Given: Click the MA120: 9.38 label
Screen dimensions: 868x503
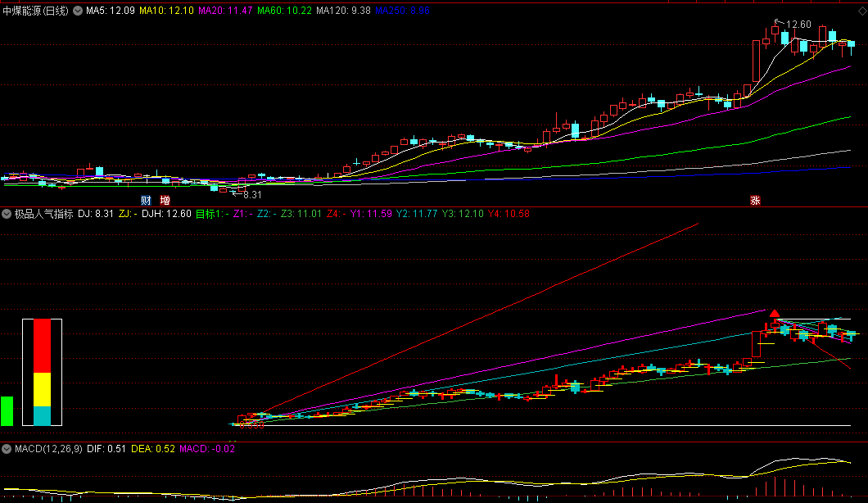Looking at the screenshot, I should (x=343, y=11).
